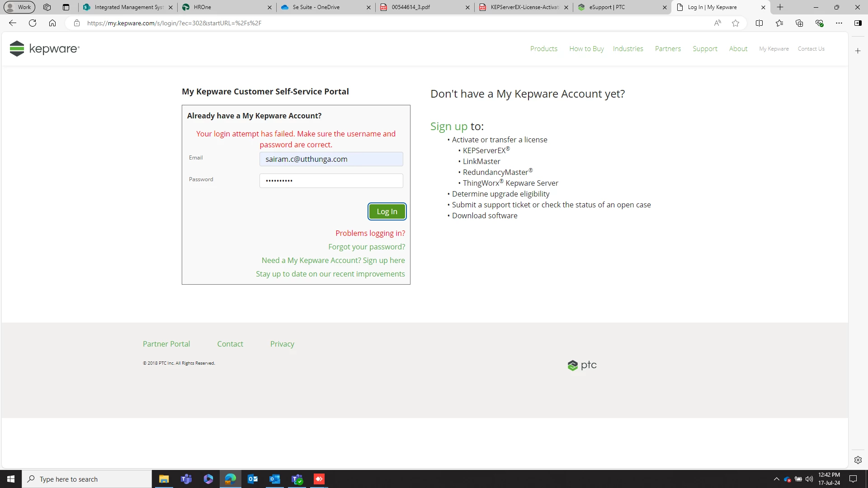Screen dimensions: 868x488
Task: Click into the Password field
Action: point(331,181)
